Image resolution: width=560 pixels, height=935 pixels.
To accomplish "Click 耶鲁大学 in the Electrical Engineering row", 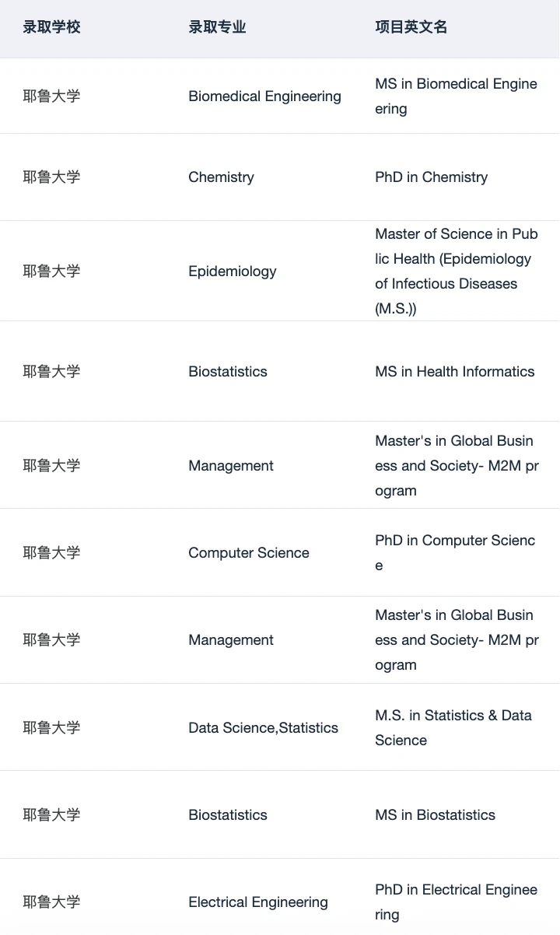I will (x=51, y=902).
